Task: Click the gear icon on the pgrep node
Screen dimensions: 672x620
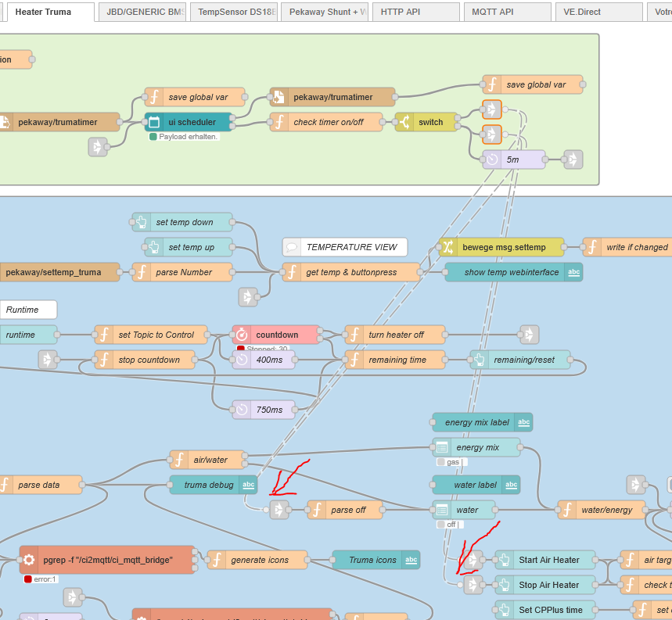Action: [x=29, y=560]
